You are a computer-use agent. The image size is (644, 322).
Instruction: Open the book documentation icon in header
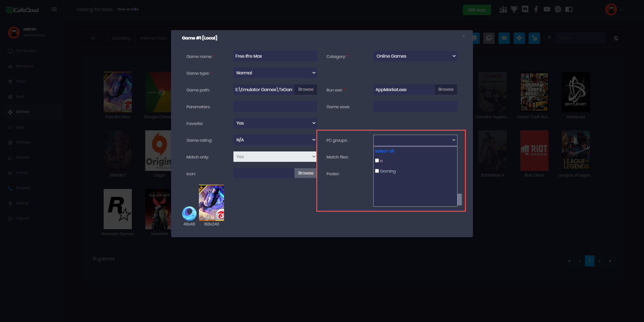point(569,9)
